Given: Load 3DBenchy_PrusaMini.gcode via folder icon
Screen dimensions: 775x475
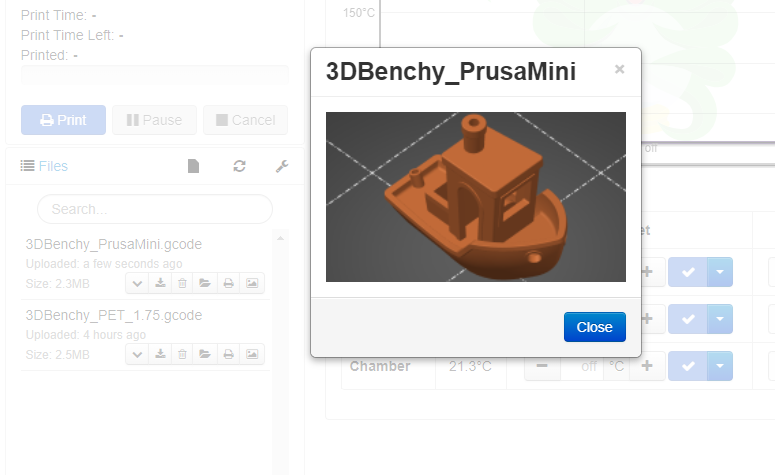Looking at the screenshot, I should coord(205,283).
